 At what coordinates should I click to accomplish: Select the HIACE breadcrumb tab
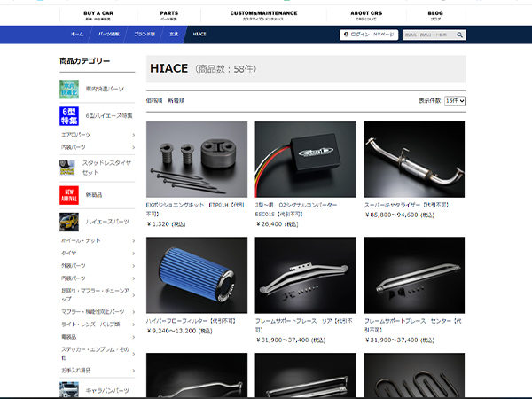point(199,35)
